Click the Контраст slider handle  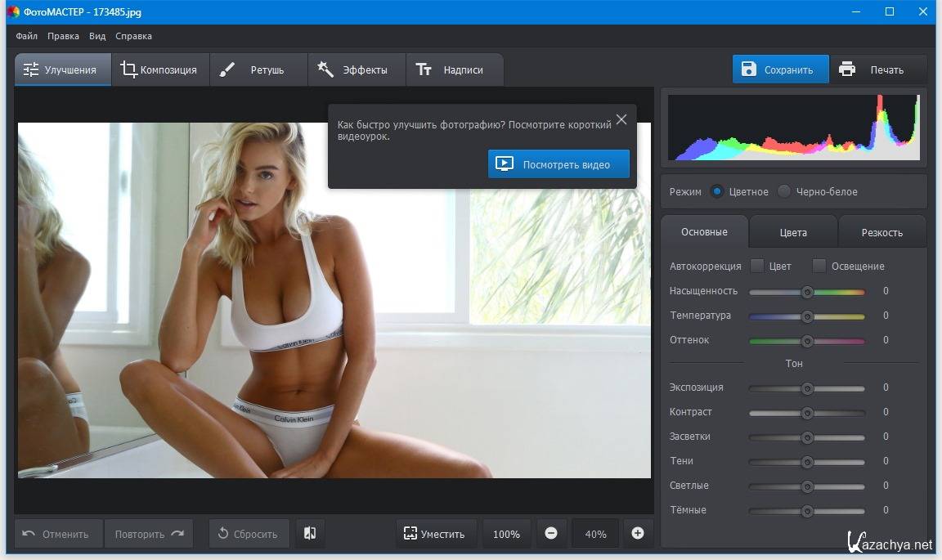point(807,414)
